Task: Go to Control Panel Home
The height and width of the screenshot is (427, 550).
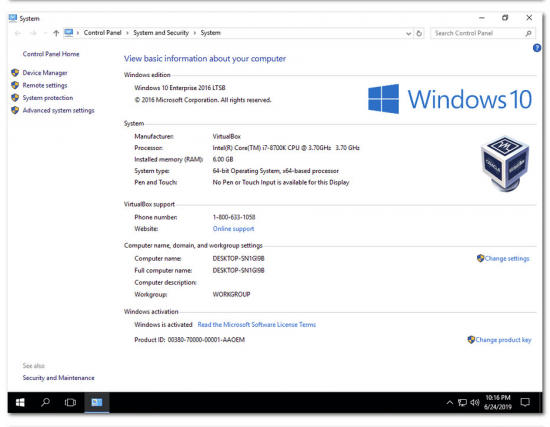Action: pyautogui.click(x=51, y=54)
